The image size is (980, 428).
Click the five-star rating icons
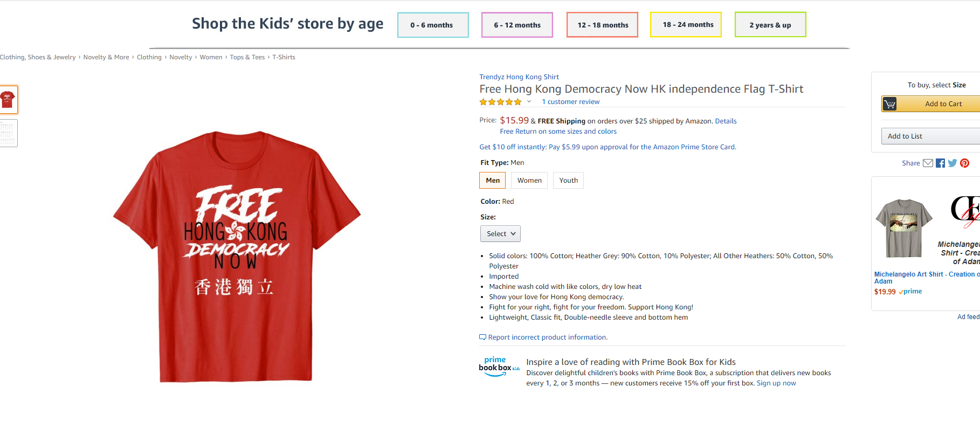tap(501, 102)
